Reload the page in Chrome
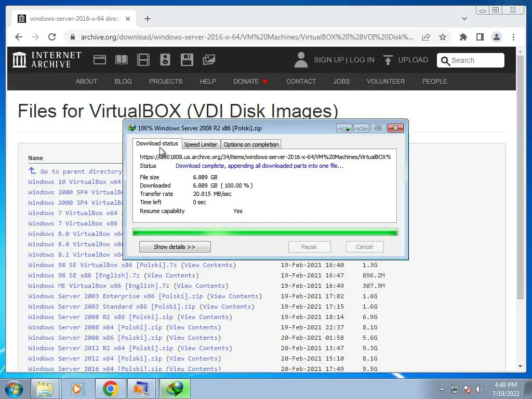Image resolution: width=532 pixels, height=399 pixels. tap(52, 37)
